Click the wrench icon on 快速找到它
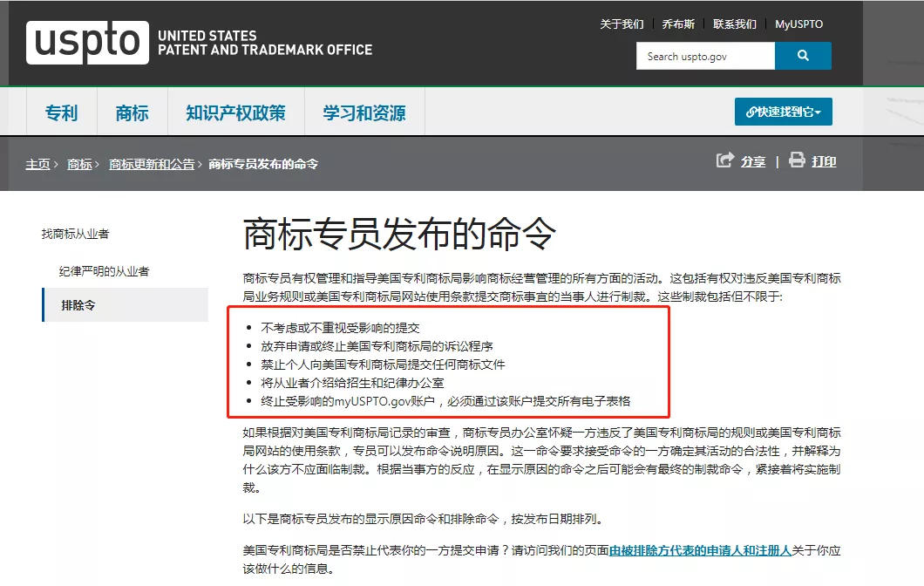 pos(751,112)
